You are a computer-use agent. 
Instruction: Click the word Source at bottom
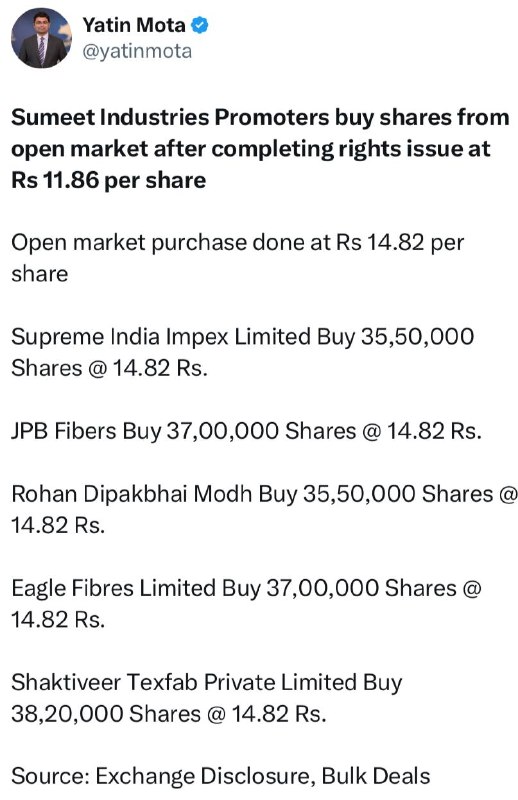50,777
